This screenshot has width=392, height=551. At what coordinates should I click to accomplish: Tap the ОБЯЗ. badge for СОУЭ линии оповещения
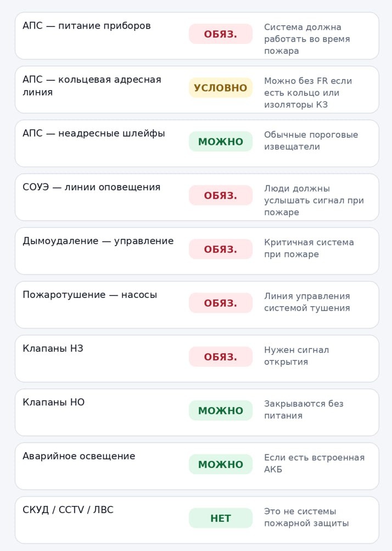click(x=221, y=195)
